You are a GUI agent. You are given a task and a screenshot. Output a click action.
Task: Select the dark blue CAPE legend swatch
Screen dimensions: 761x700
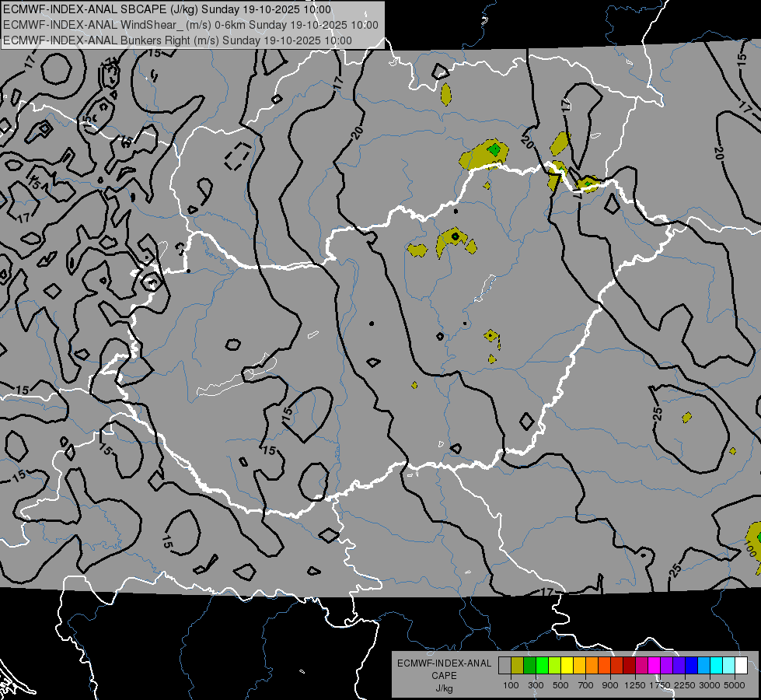(x=692, y=665)
